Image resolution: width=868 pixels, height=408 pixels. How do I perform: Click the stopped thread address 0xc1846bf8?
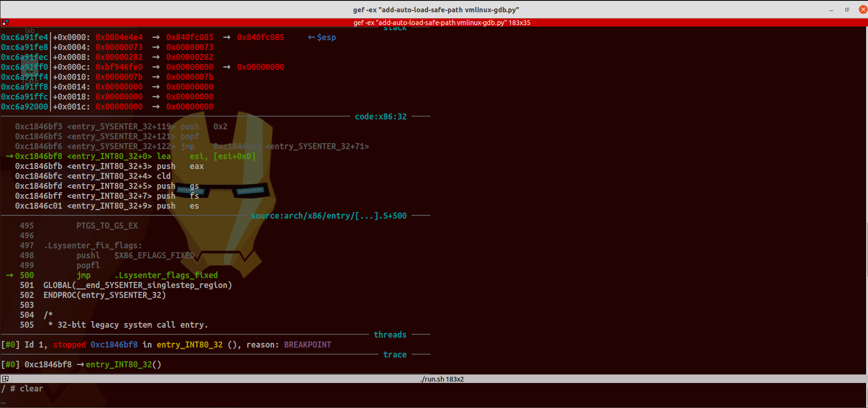point(114,345)
